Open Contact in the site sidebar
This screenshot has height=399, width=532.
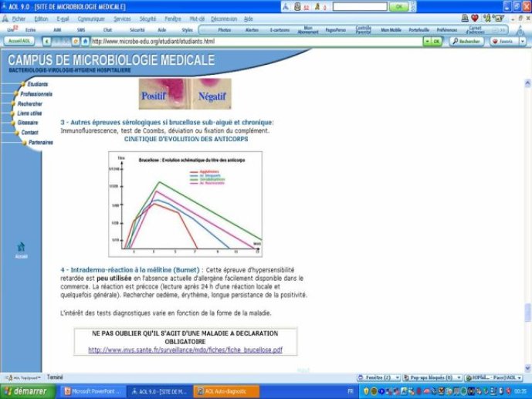click(x=30, y=133)
